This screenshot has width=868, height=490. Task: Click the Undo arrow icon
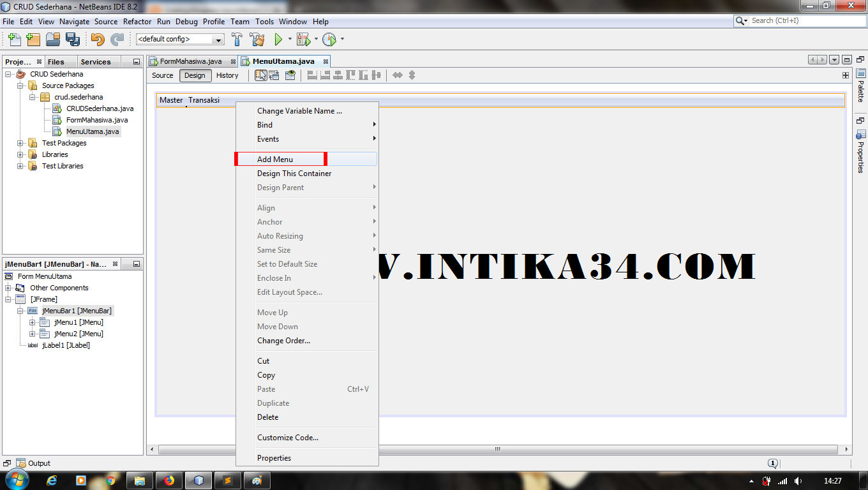point(97,40)
